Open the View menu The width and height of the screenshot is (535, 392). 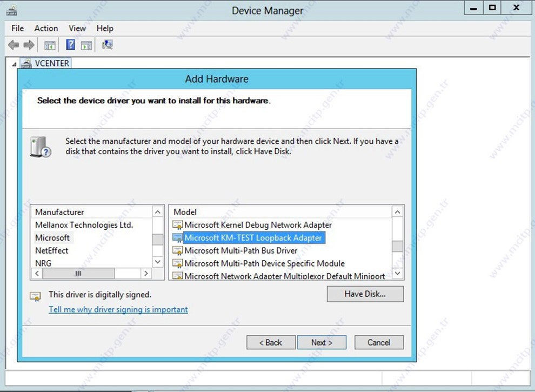(77, 28)
